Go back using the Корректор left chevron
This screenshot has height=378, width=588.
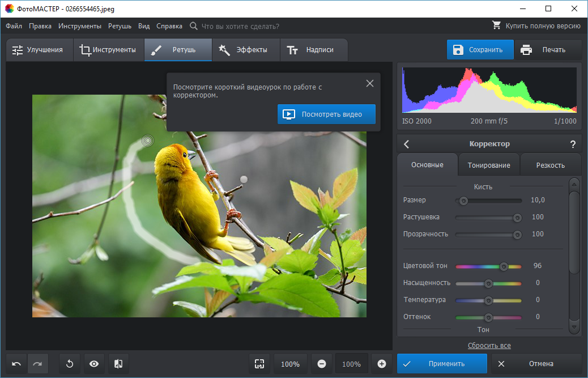click(x=407, y=144)
